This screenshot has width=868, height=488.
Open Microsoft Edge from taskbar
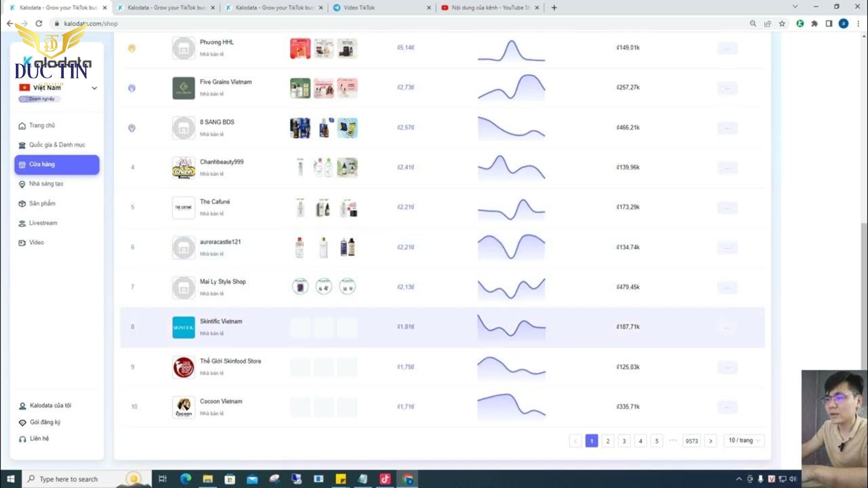coord(186,479)
